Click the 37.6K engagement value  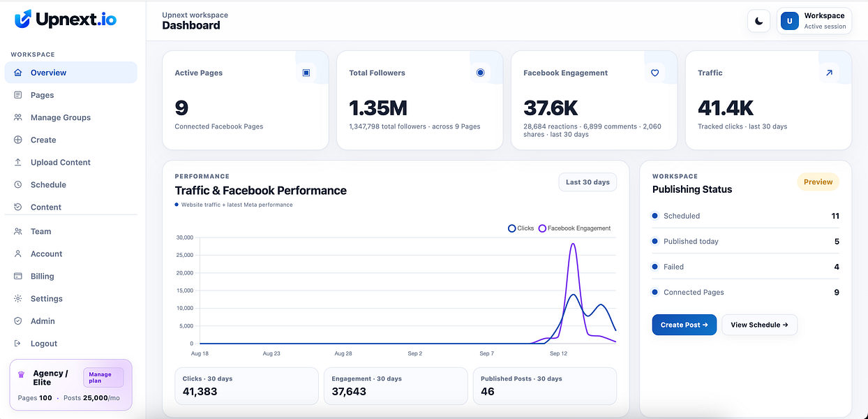click(551, 108)
